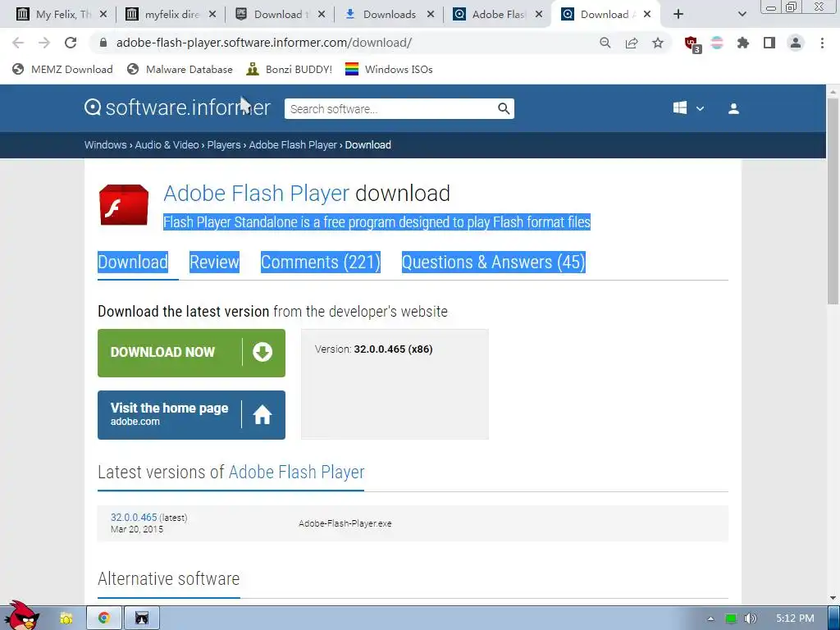Viewport: 840px width, 630px height.
Task: Click the browser forward arrow
Action: click(44, 43)
